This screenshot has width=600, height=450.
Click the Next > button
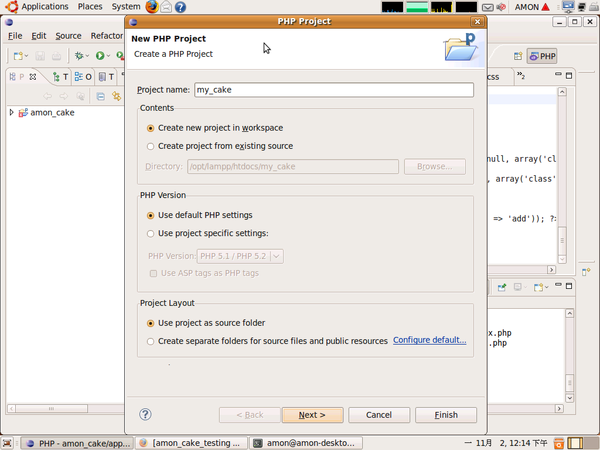click(312, 415)
